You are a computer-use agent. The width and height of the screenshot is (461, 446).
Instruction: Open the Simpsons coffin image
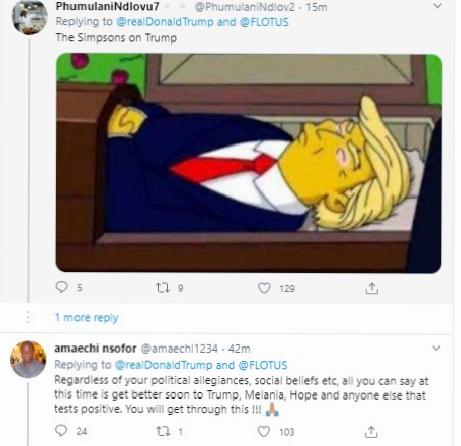[x=249, y=163]
